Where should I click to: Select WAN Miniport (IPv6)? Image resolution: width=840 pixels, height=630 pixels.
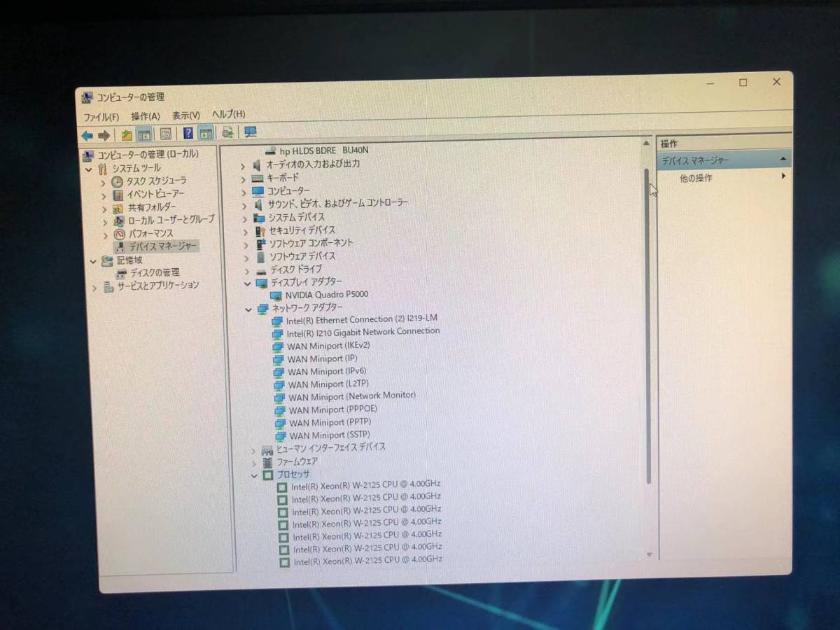(x=327, y=372)
